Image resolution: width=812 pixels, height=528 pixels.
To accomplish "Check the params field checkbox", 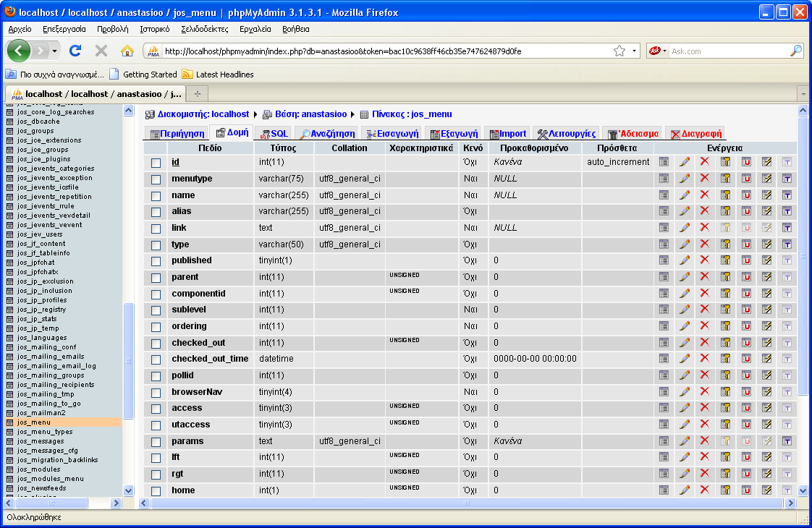I will pos(156,442).
